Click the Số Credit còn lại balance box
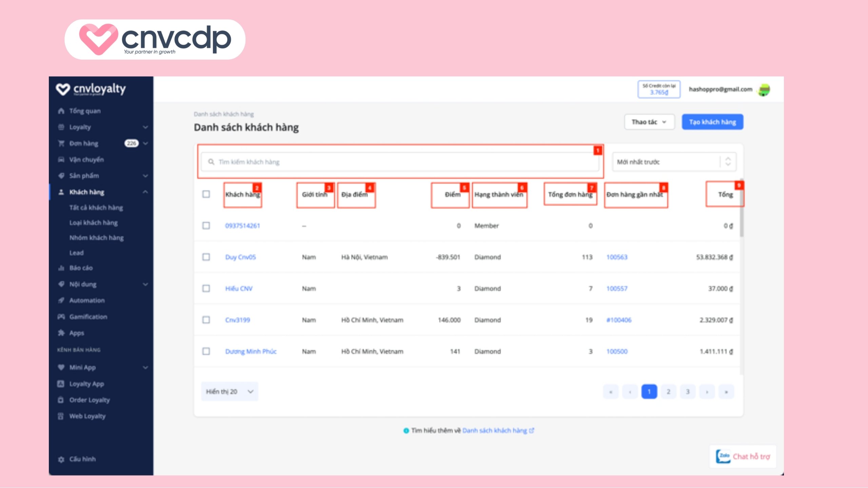868x488 pixels. pos(659,89)
